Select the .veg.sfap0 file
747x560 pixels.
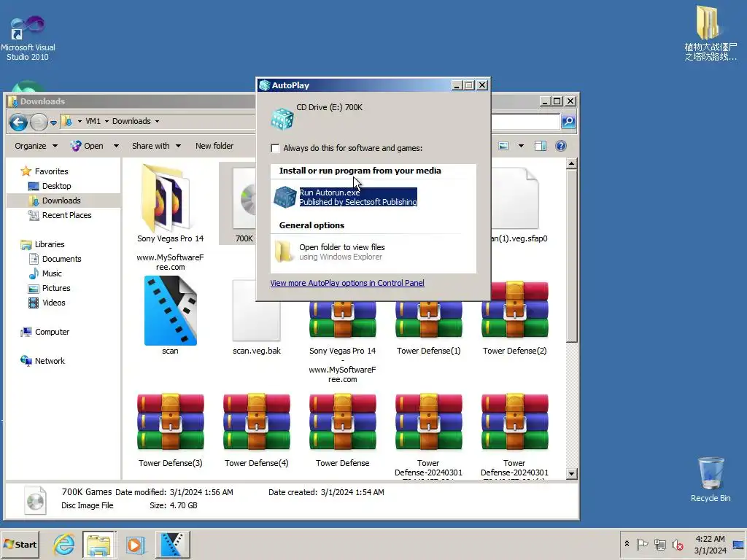pos(519,205)
